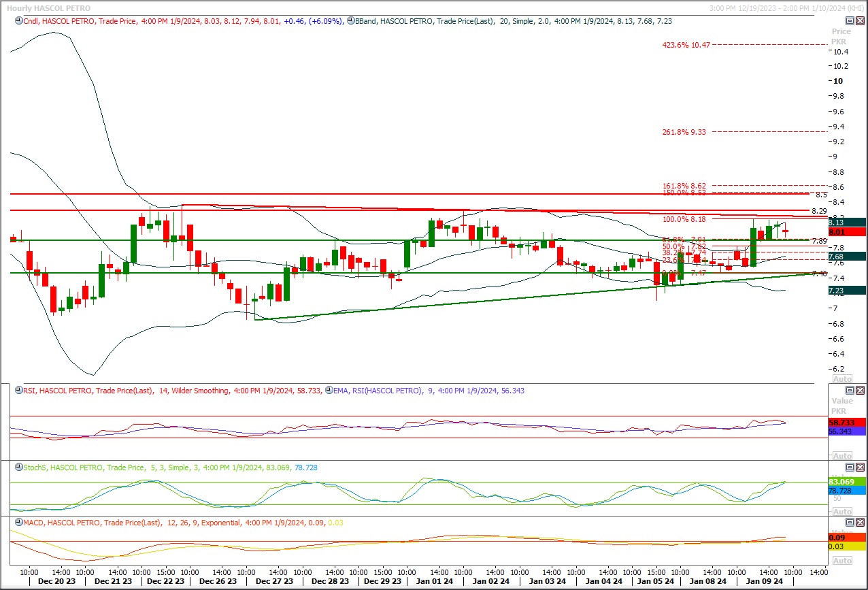Close the Stochastic indicator panel
Screen dimensions: 868x590
coord(860,468)
